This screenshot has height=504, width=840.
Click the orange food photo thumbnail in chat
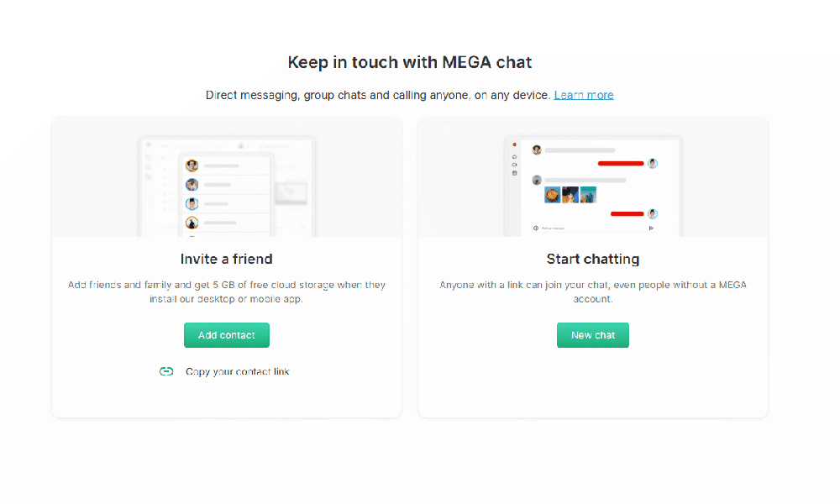[x=552, y=195]
